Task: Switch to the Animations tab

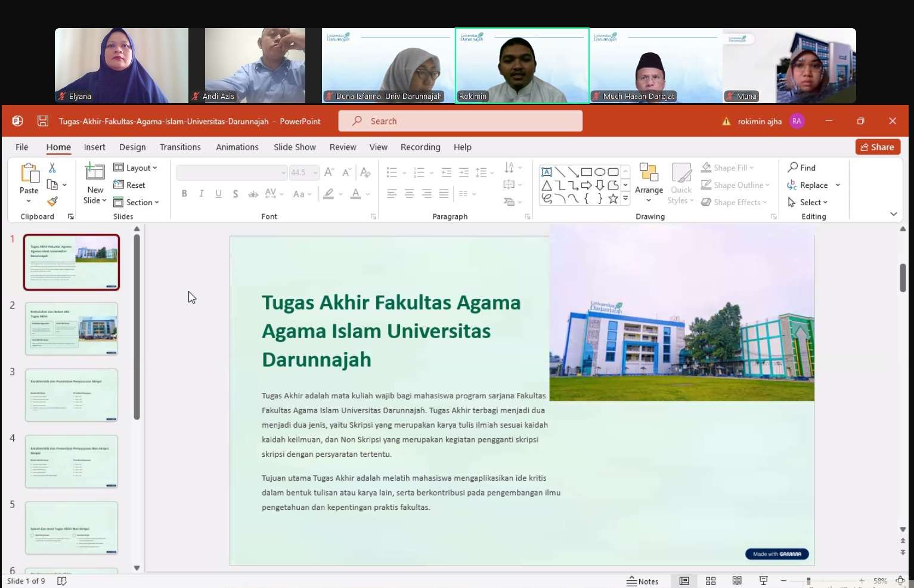Action: [x=237, y=147]
